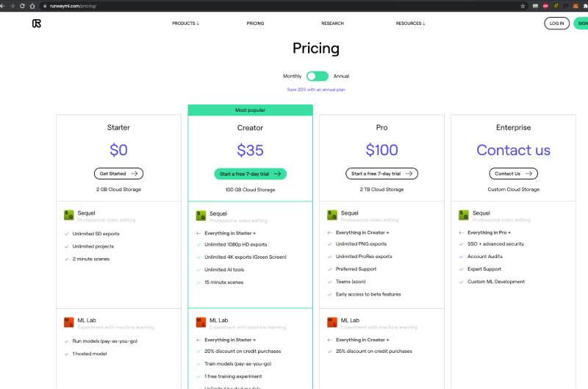Viewport: 588px width, 389px height.
Task: Click 'Unlimited PNG exports' feature
Action: pyautogui.click(x=361, y=244)
